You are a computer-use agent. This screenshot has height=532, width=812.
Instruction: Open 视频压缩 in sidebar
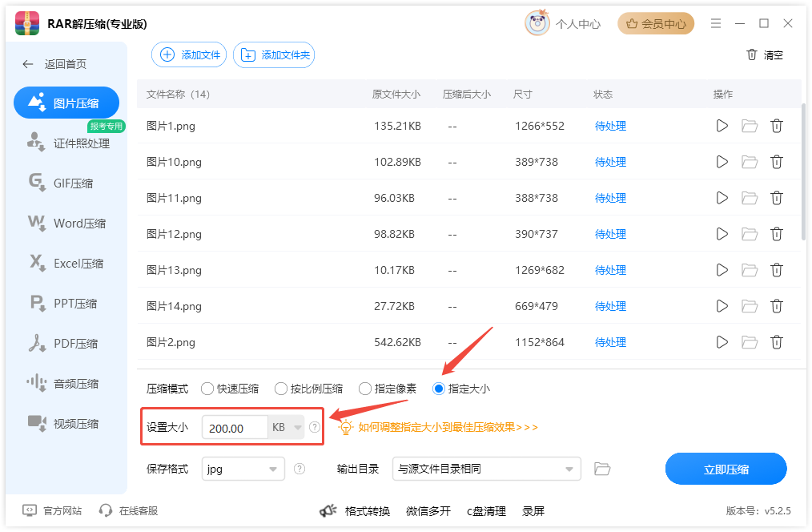(62, 423)
